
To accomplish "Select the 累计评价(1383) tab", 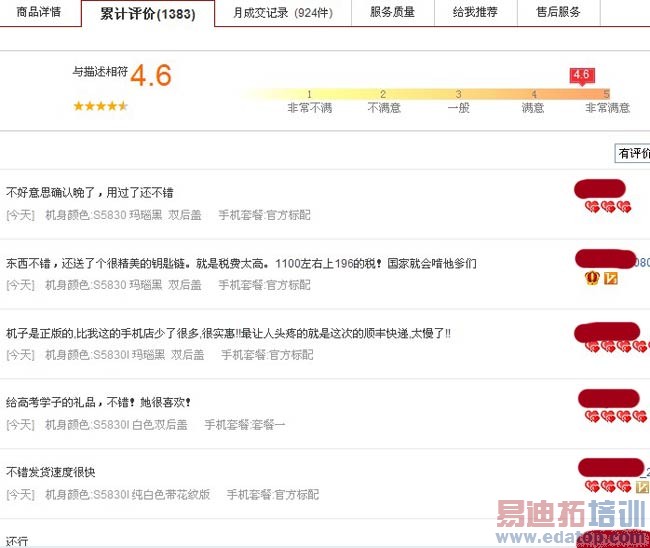I will [x=148, y=14].
